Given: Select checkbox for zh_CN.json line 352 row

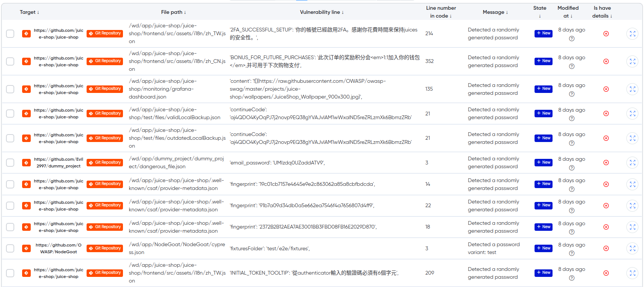Looking at the screenshot, I should pos(10,61).
